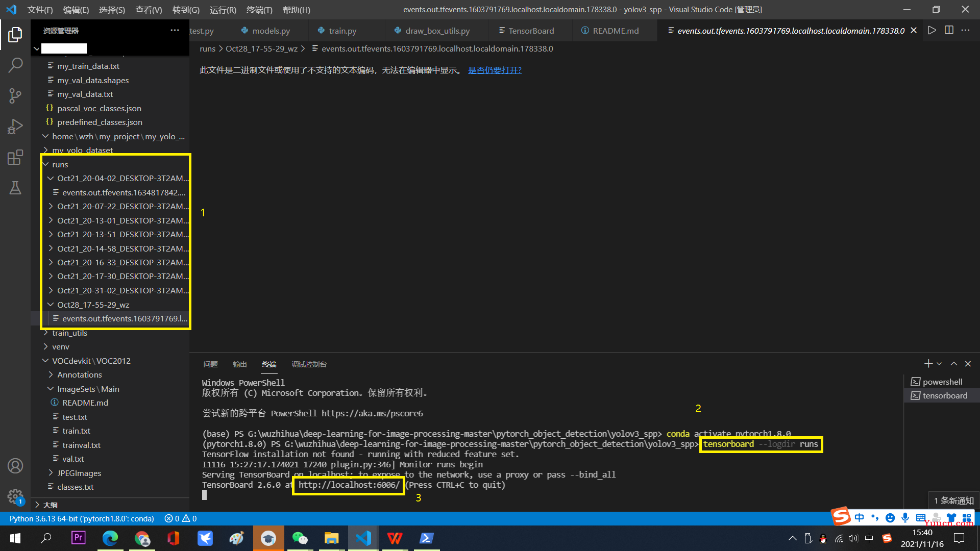
Task: Create a new terminal with plus icon
Action: click(x=928, y=364)
